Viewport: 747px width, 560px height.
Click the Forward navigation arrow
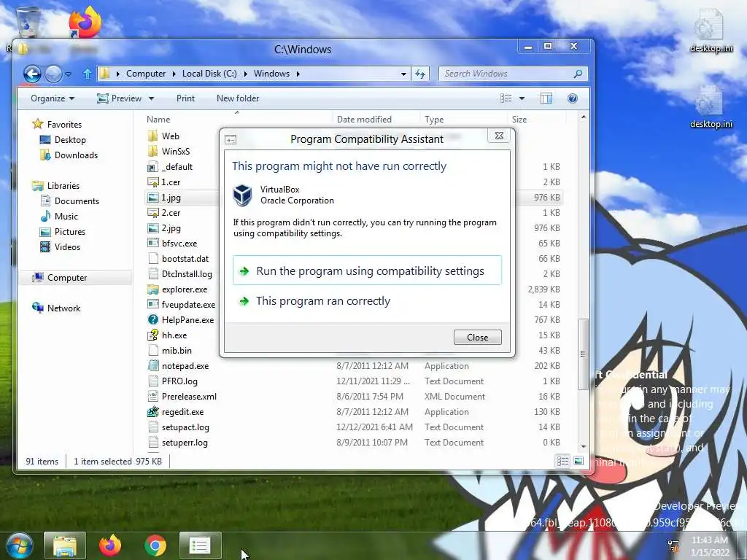point(53,74)
